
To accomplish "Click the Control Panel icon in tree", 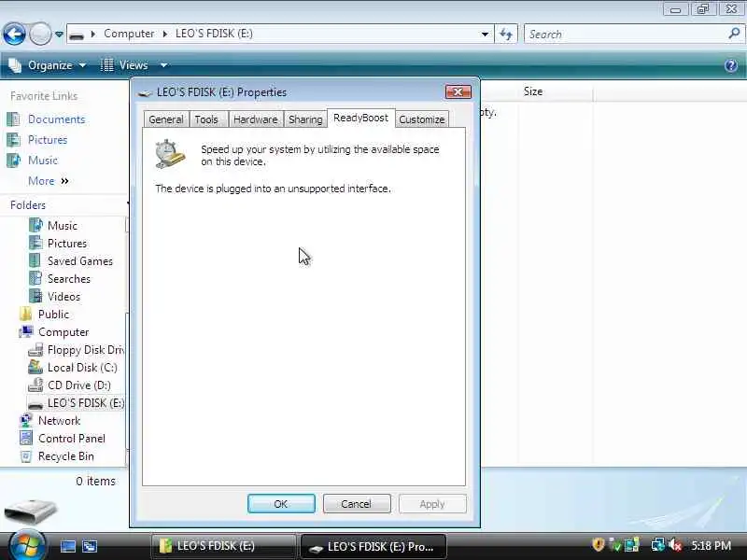I will [x=26, y=438].
